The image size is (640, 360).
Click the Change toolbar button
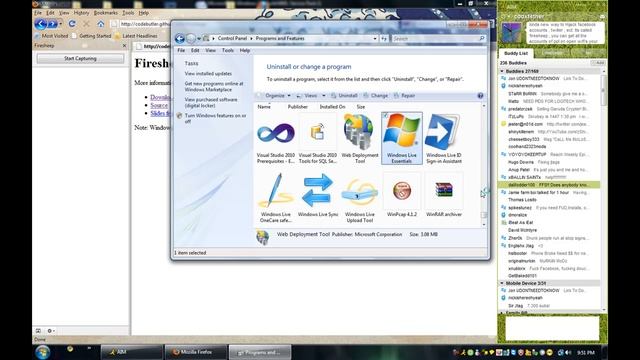376,96
